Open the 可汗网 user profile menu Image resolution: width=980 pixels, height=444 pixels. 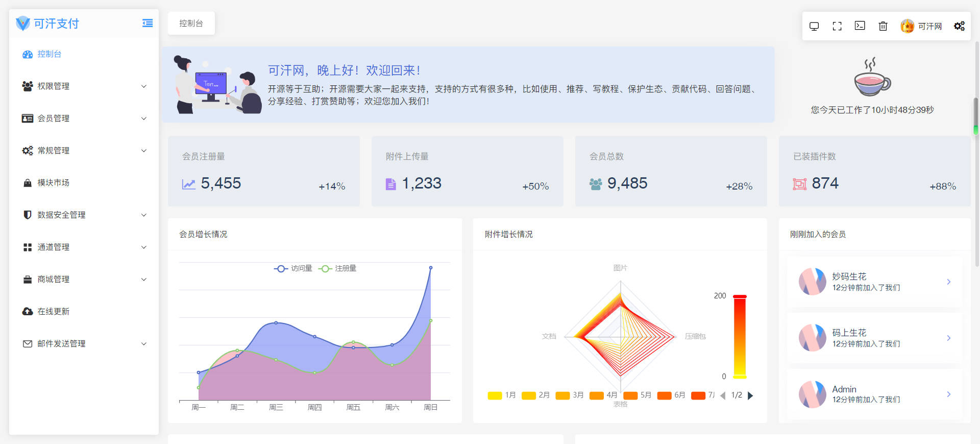click(x=921, y=26)
